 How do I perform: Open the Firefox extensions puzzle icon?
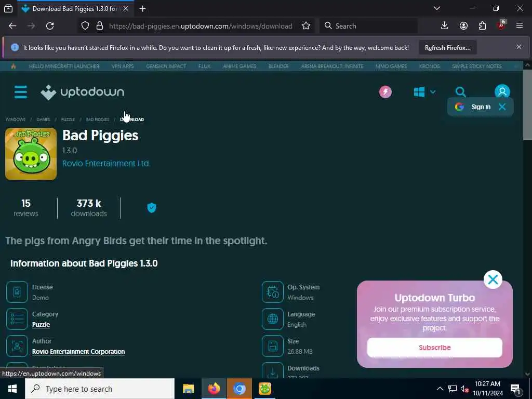(482, 26)
